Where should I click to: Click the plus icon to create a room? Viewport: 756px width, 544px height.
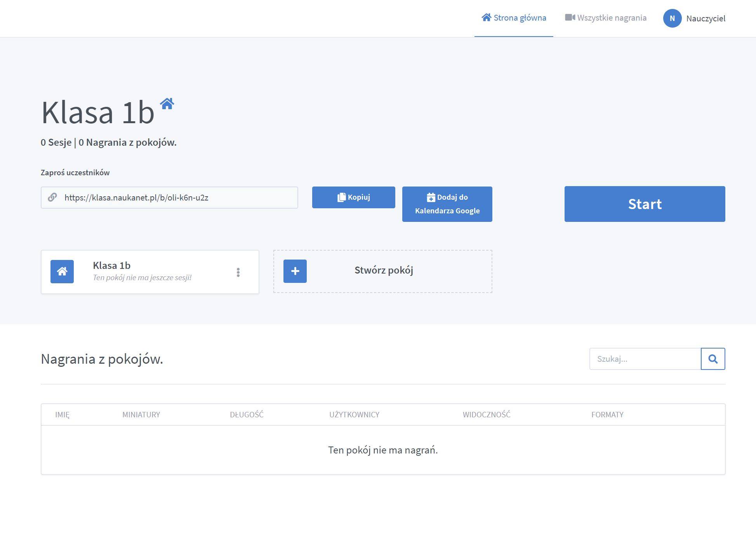click(295, 271)
